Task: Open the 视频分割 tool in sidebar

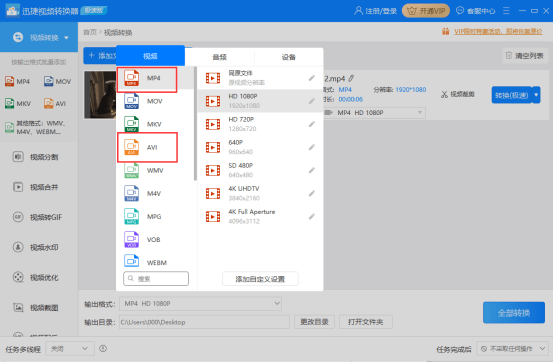Action: click(35, 157)
